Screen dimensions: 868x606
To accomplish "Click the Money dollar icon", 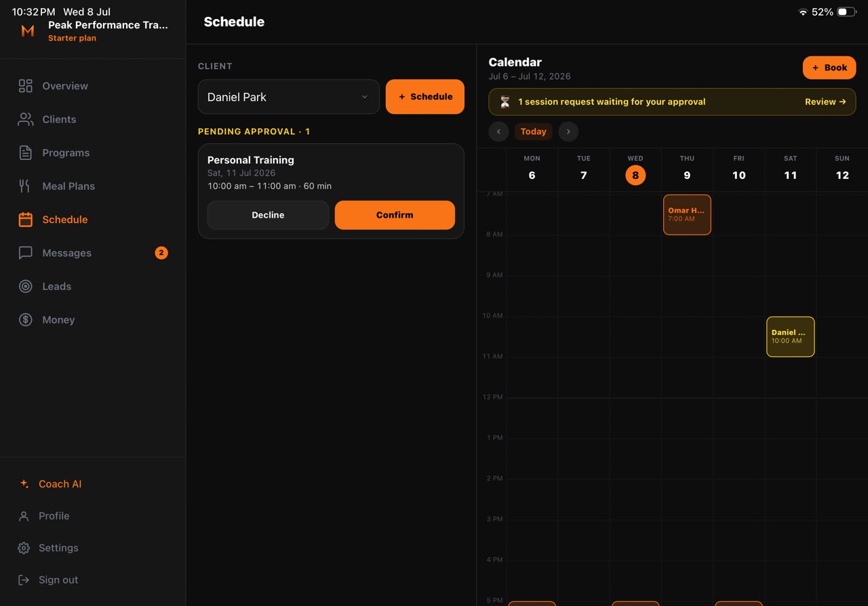I will click(x=25, y=320).
